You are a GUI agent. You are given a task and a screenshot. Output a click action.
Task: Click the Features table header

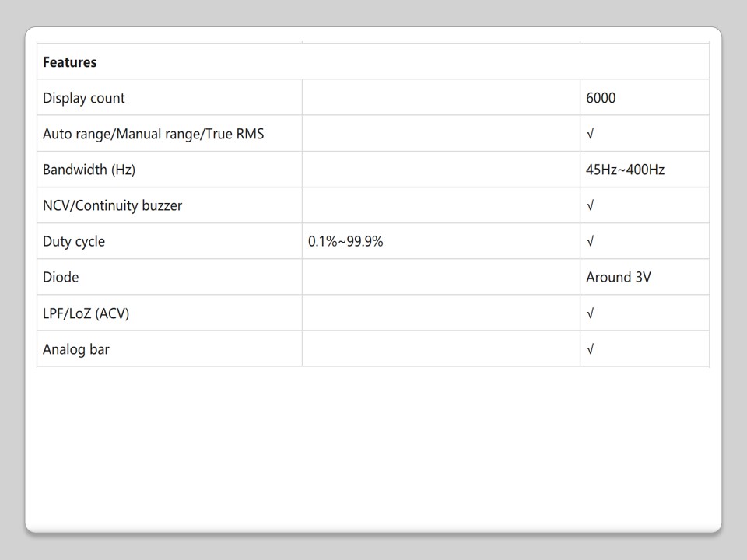70,62
